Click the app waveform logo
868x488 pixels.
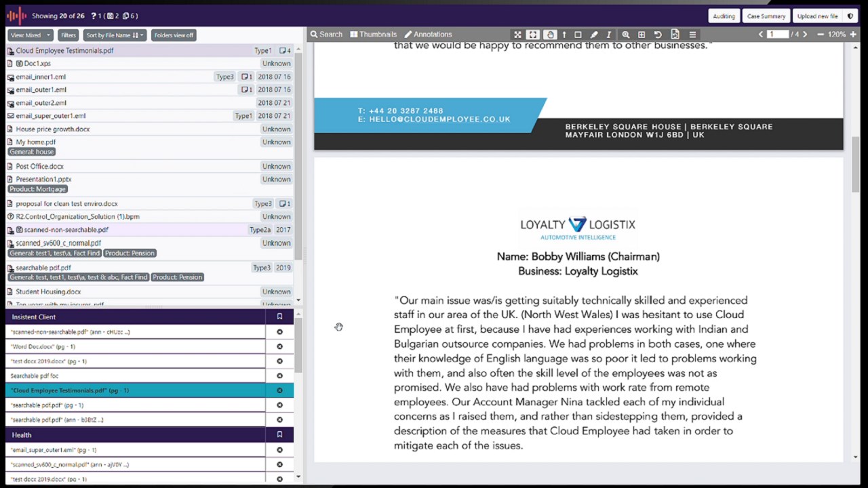tap(16, 16)
